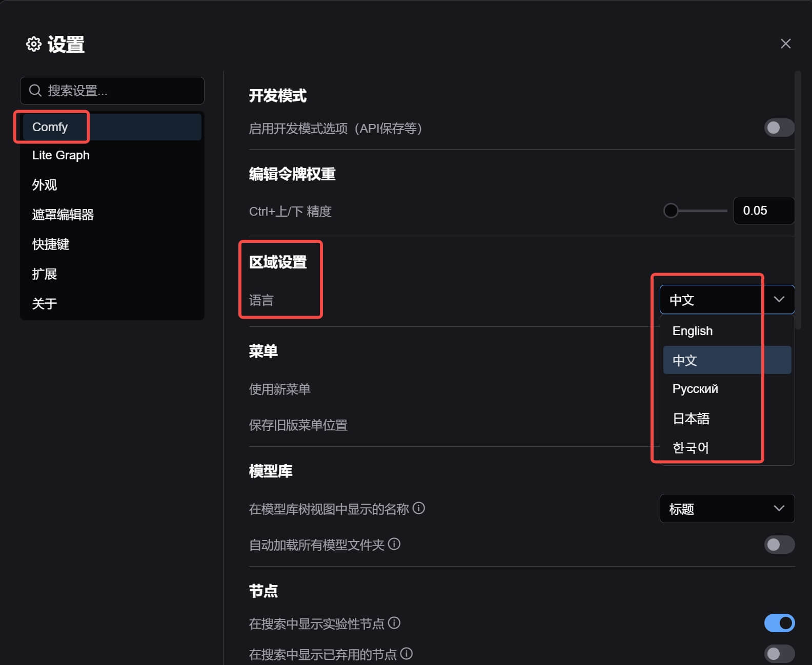Image resolution: width=812 pixels, height=665 pixels.
Task: Collapse the 语言 dropdown showing 中文
Action: [727, 300]
